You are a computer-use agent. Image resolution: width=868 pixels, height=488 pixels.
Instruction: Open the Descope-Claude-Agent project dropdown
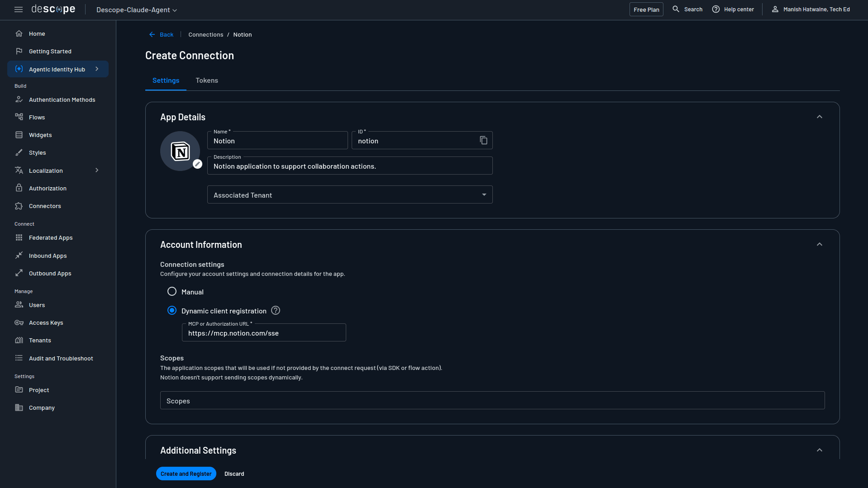tap(137, 9)
